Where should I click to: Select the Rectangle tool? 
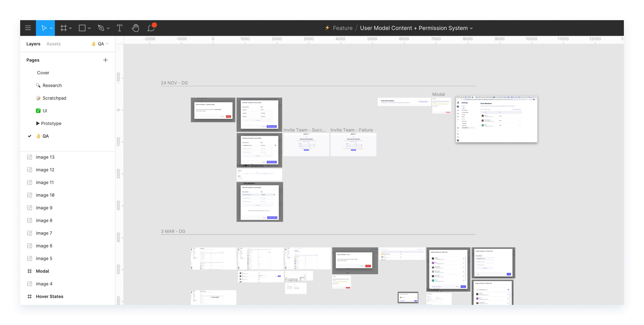[82, 28]
